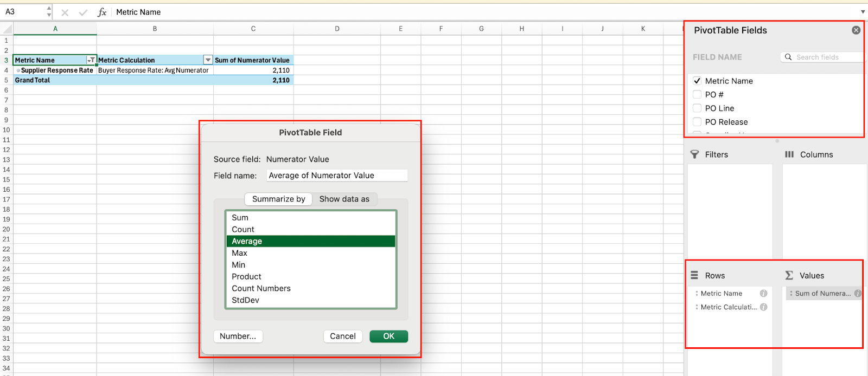This screenshot has height=376, width=868.
Task: Enable the PO # field checkbox
Action: click(x=697, y=94)
